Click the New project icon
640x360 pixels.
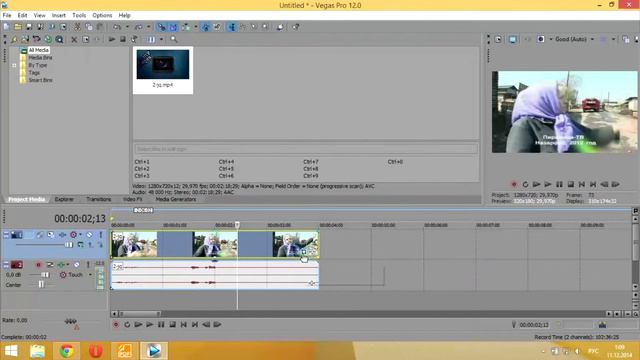point(6,27)
